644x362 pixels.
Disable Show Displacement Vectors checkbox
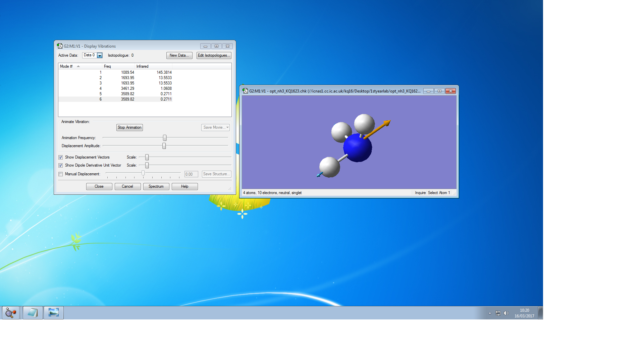tap(61, 157)
